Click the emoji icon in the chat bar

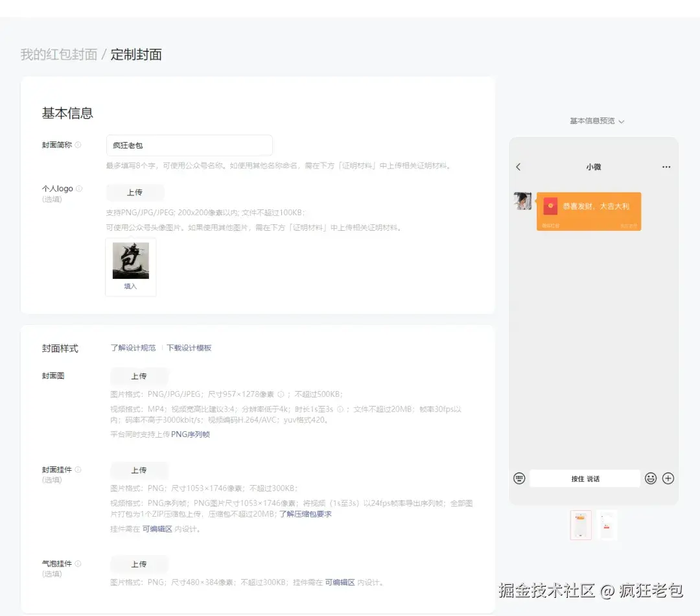click(651, 478)
